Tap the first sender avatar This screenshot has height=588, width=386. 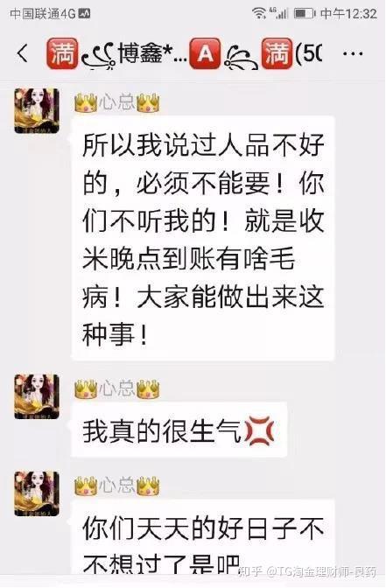click(x=37, y=110)
